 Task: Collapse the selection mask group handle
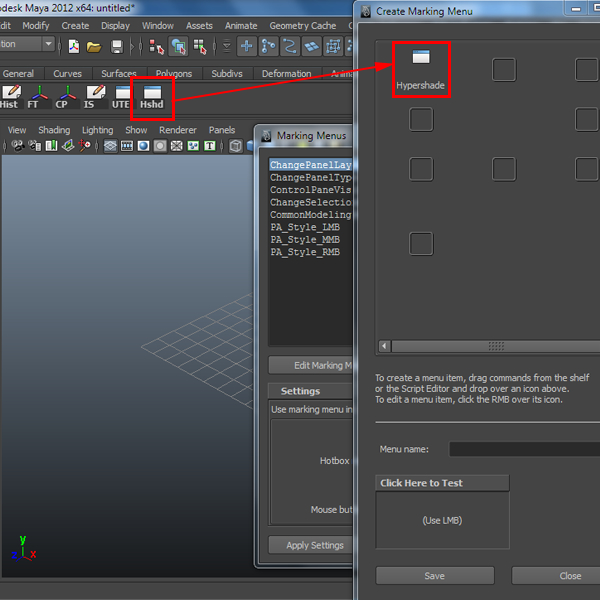pos(215,46)
